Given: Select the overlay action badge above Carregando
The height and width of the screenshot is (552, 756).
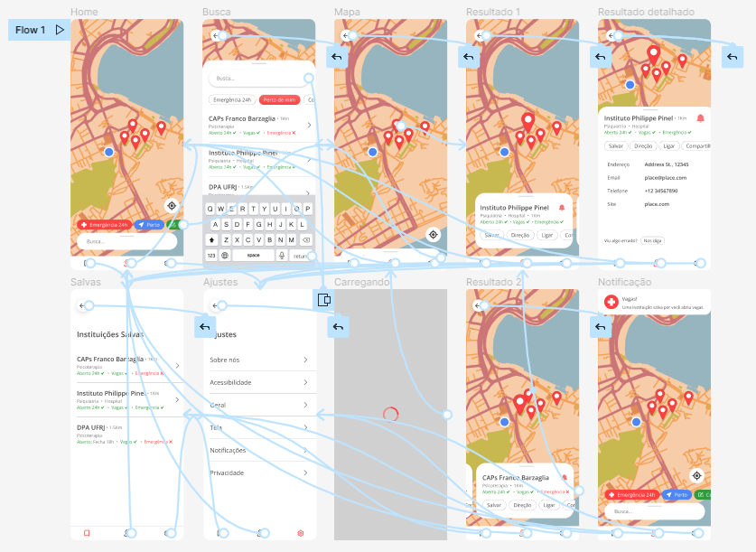Looking at the screenshot, I should [x=324, y=300].
